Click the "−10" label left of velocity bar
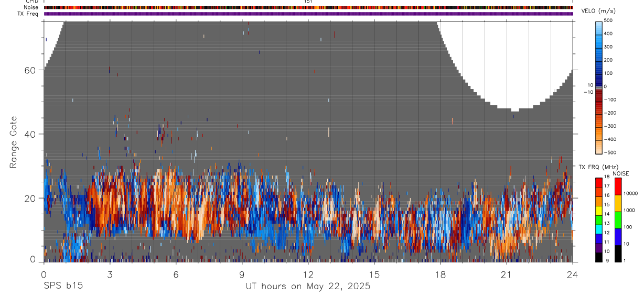 click(588, 92)
